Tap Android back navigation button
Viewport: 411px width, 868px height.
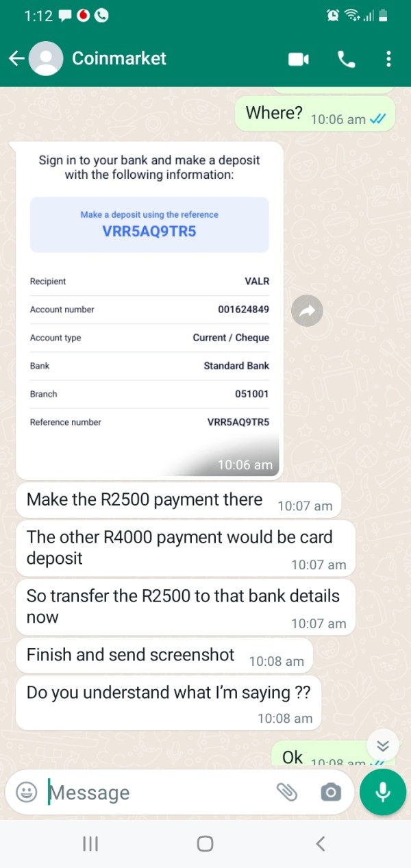pyautogui.click(x=320, y=844)
